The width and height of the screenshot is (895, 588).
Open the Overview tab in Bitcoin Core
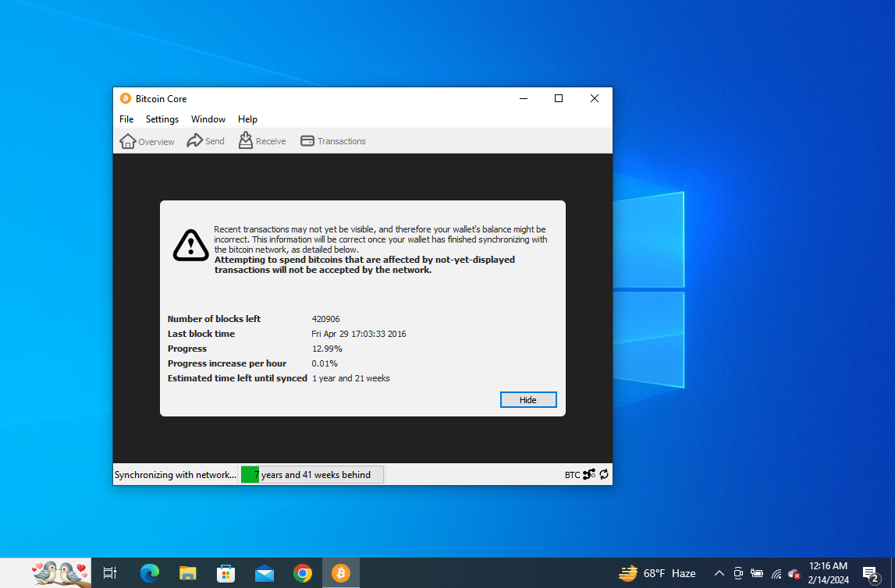(147, 141)
